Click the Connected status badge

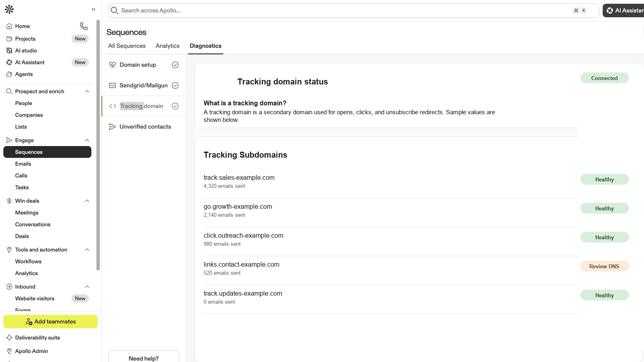(x=604, y=78)
